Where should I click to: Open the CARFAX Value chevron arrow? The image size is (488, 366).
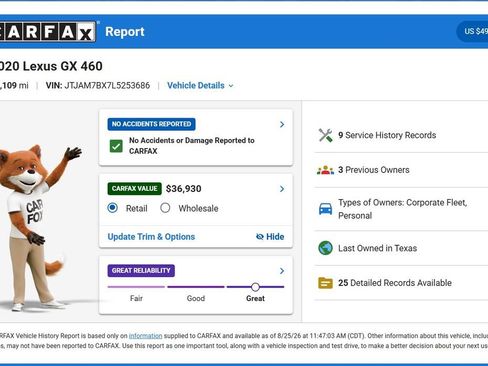[x=282, y=189]
